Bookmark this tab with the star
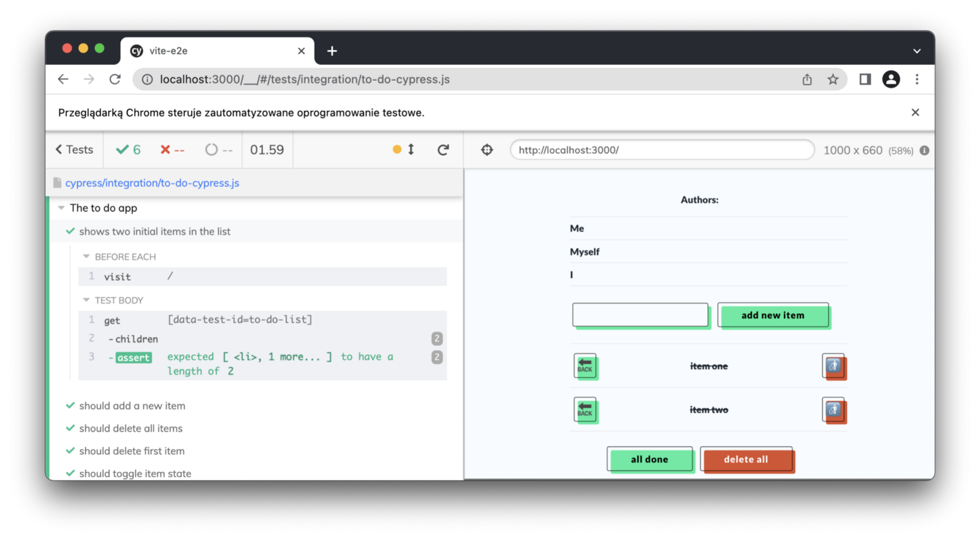The image size is (980, 540). click(833, 79)
